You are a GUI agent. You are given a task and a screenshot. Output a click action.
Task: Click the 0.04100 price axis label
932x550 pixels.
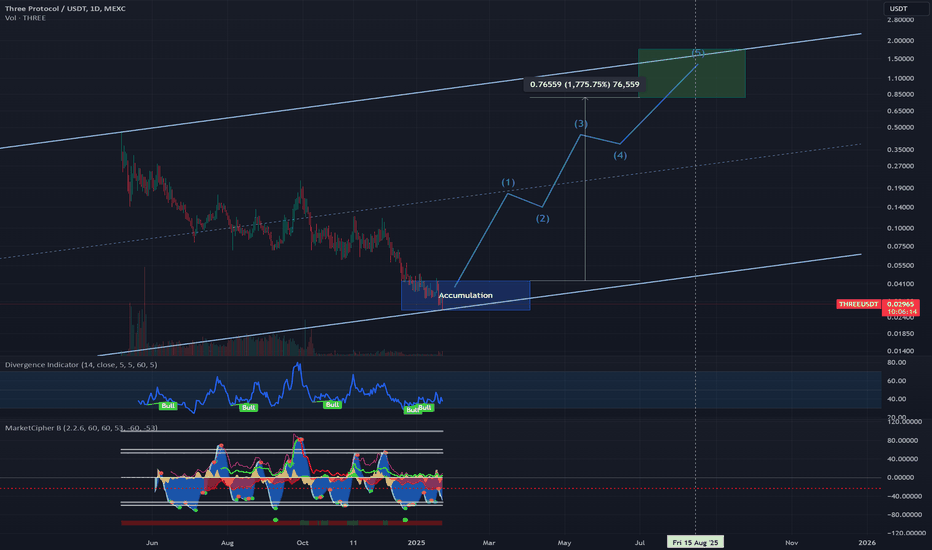[x=900, y=284]
